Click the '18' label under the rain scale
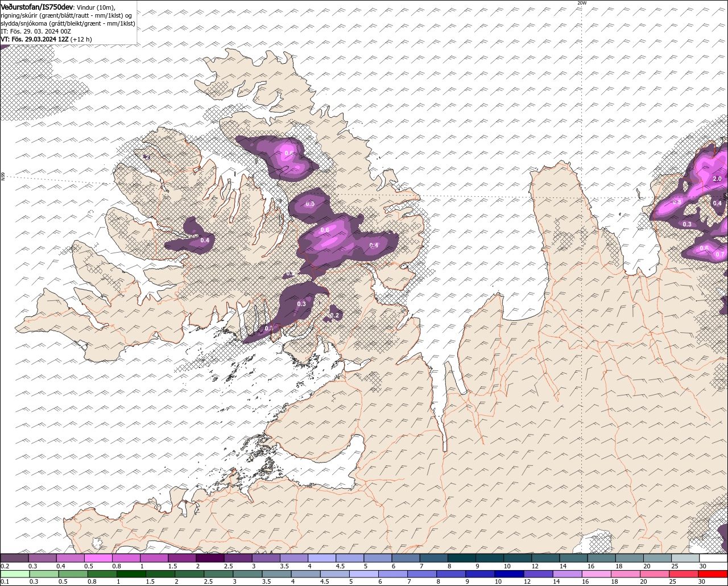728x586 pixels. pos(614,581)
